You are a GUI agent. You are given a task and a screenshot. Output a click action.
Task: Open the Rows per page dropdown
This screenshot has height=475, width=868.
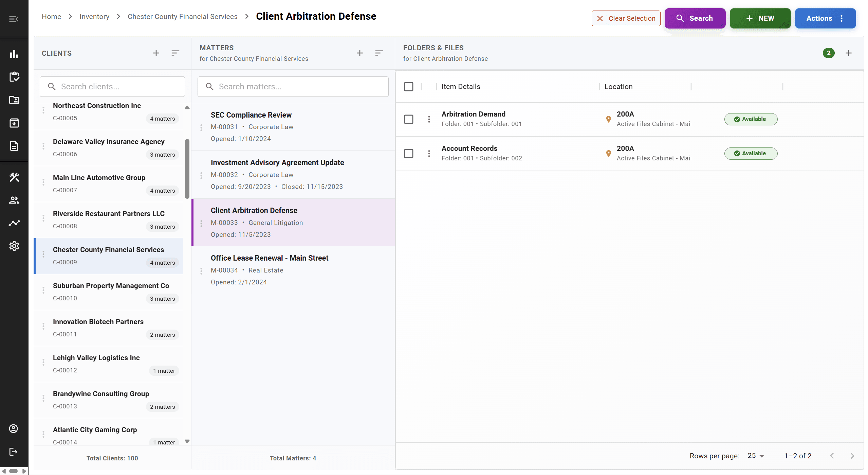755,456
